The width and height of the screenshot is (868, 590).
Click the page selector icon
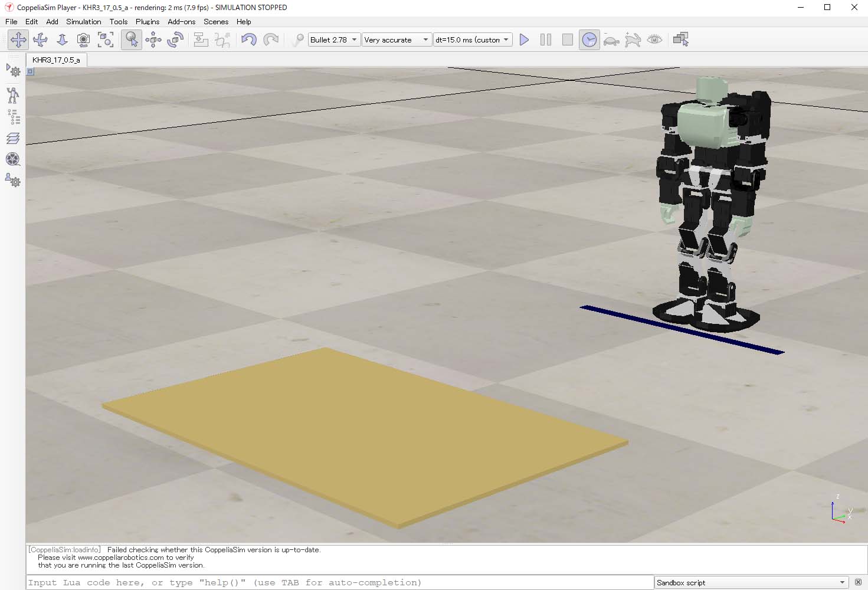pyautogui.click(x=681, y=40)
